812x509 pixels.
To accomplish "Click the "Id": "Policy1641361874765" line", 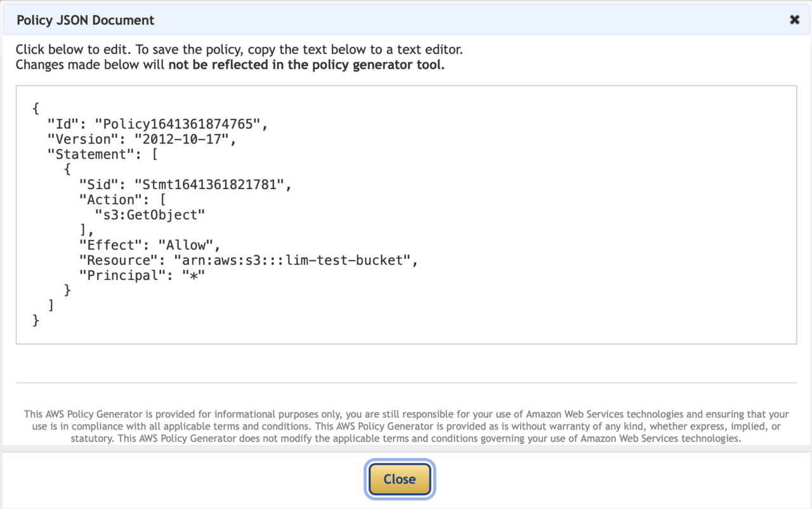I will tap(158, 124).
